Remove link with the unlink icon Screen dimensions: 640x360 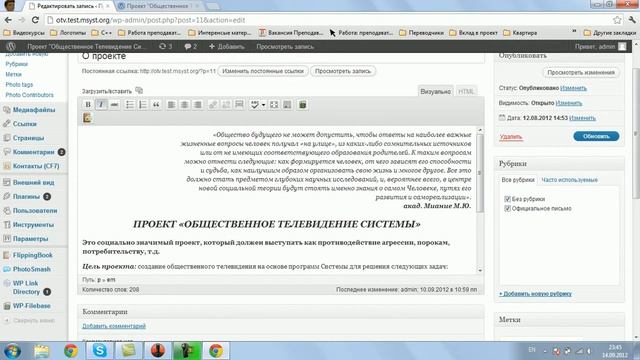coord(226,105)
